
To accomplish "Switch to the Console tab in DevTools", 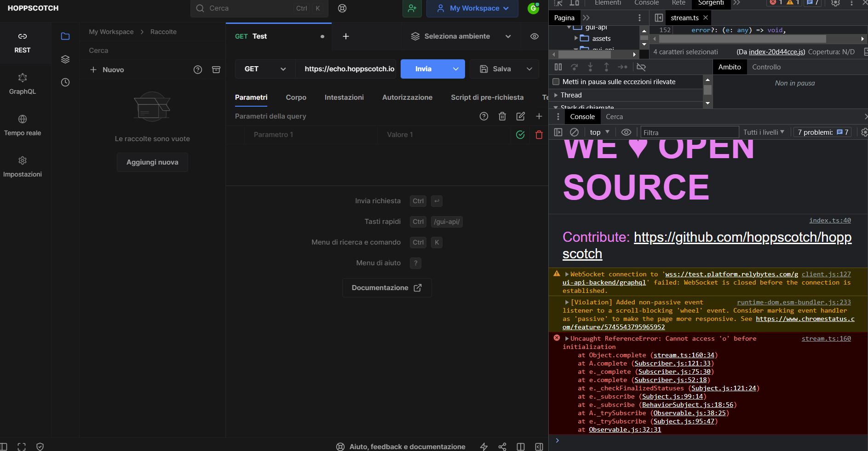I will (x=582, y=117).
